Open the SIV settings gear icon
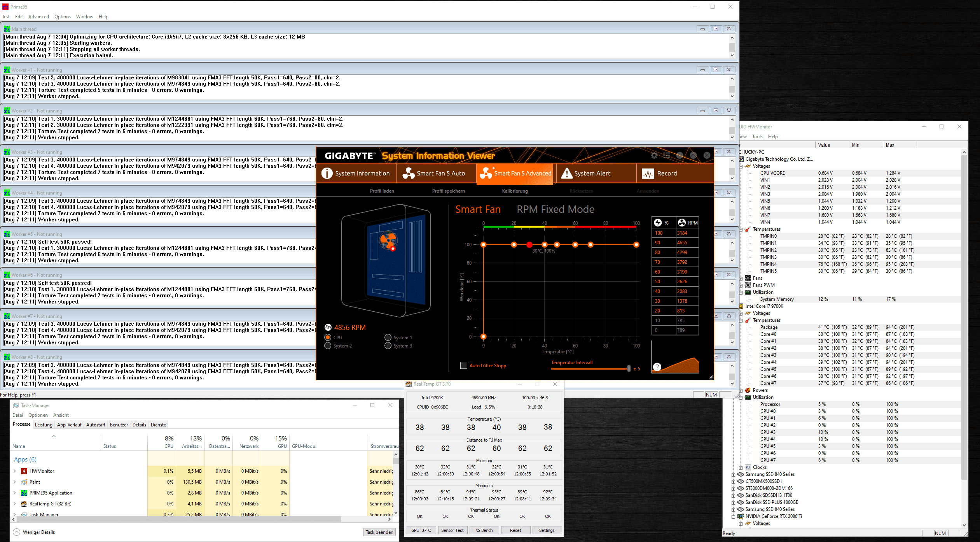980x542 pixels. [654, 156]
